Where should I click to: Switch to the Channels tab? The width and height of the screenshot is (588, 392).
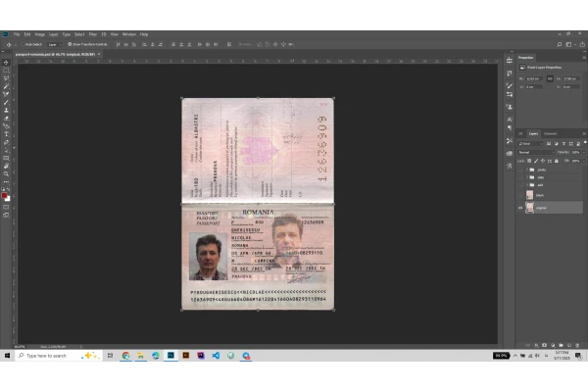(550, 133)
